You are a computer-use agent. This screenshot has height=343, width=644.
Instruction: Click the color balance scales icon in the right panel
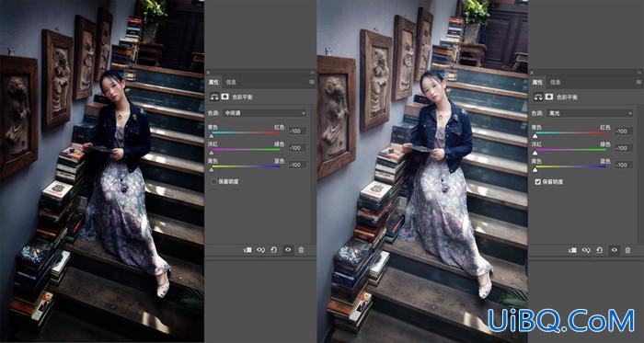[537, 97]
